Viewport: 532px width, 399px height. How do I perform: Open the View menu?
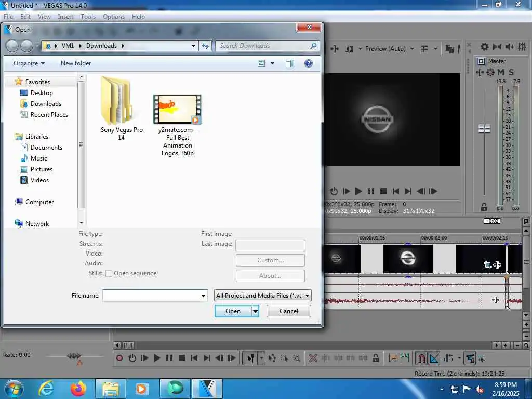pos(44,17)
